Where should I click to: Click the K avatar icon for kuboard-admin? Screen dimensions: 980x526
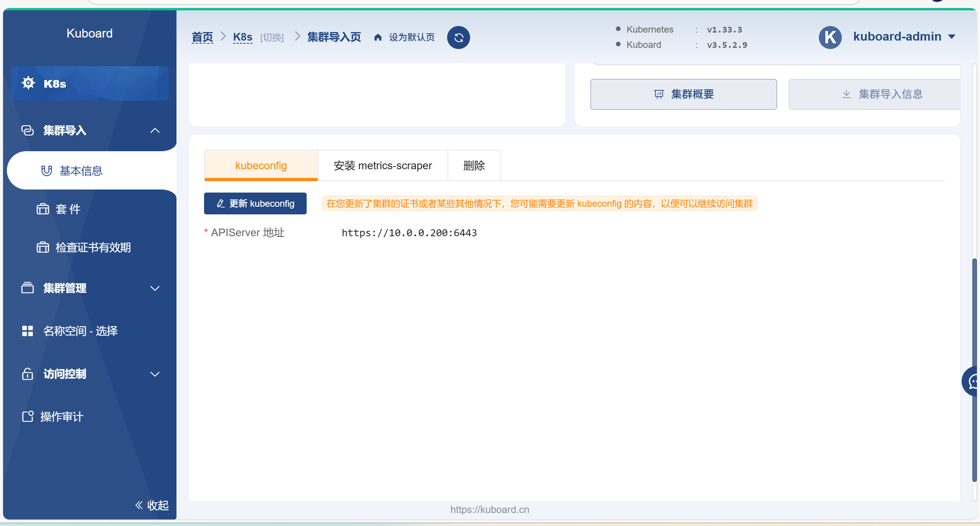click(x=830, y=37)
